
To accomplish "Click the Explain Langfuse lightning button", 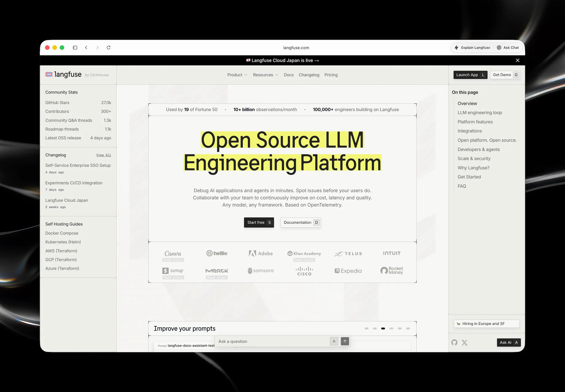I will pos(472,48).
